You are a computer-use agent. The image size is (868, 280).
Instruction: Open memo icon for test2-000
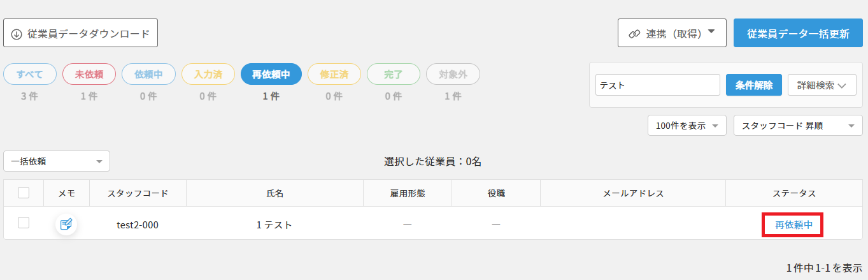point(66,225)
